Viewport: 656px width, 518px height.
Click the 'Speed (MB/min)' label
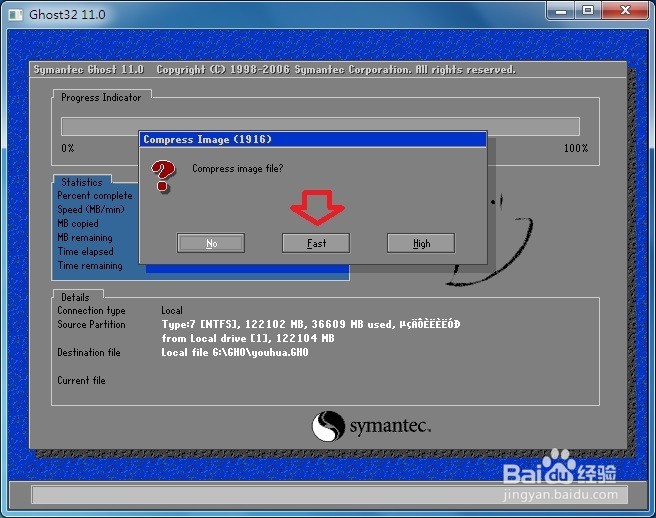(x=91, y=209)
